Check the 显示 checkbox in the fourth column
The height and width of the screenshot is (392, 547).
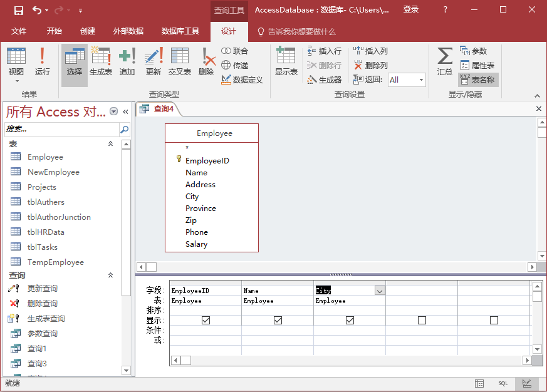pos(422,320)
